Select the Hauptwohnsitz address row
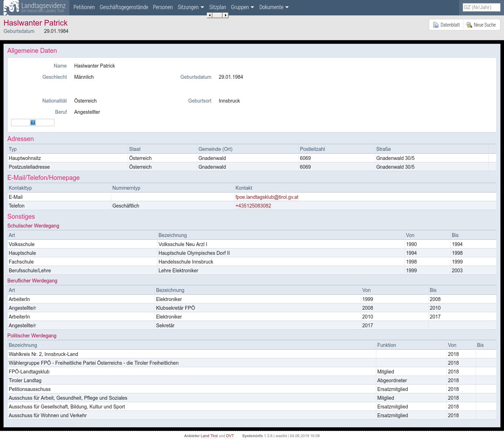Screen dimensions: 504x441 point(252,158)
